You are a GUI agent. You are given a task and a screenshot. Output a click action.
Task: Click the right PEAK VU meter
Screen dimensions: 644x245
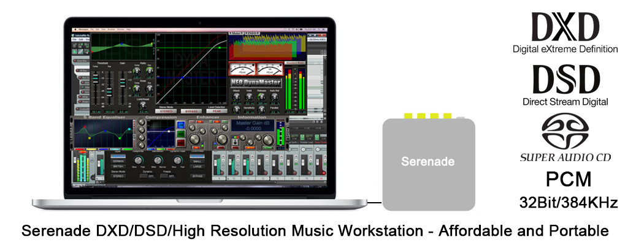(x=270, y=69)
